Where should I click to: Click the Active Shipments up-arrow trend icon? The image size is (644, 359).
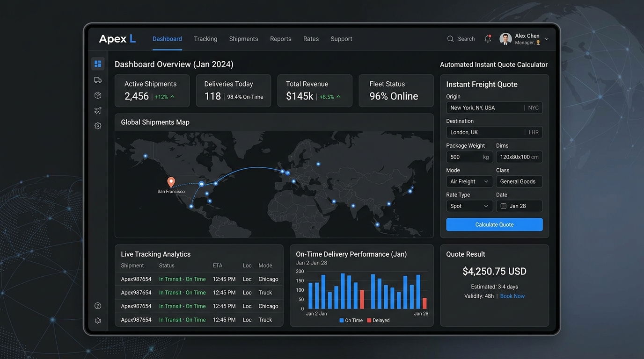[x=172, y=97]
